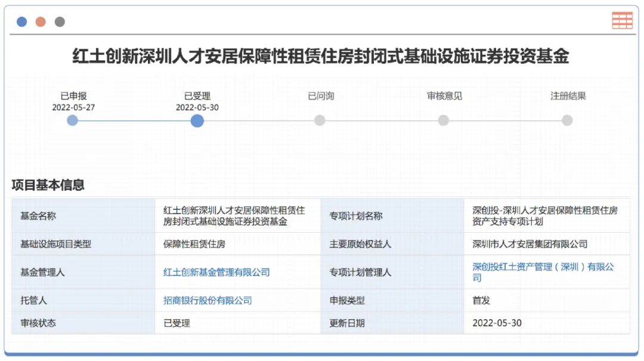Open 深创投红土资产管理（深圳）有限公司 link

543,272
